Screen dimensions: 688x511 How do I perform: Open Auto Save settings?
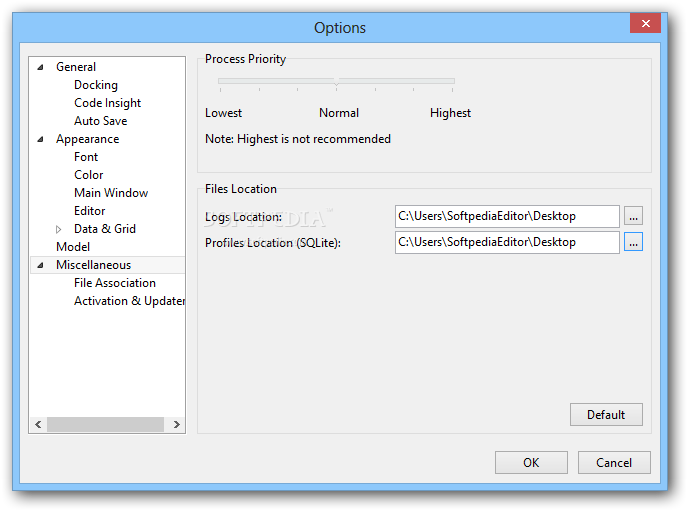pos(100,121)
